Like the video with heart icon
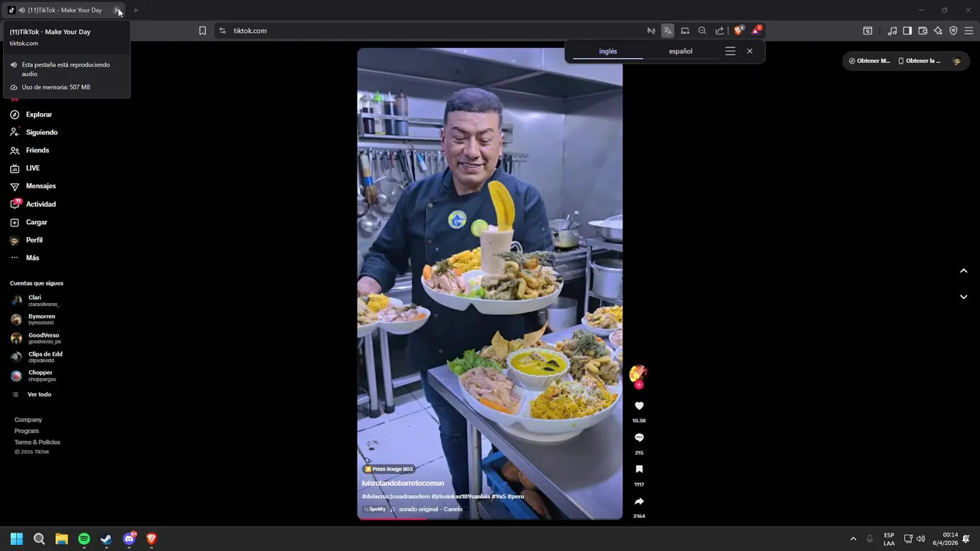The height and width of the screenshot is (551, 980). click(639, 406)
